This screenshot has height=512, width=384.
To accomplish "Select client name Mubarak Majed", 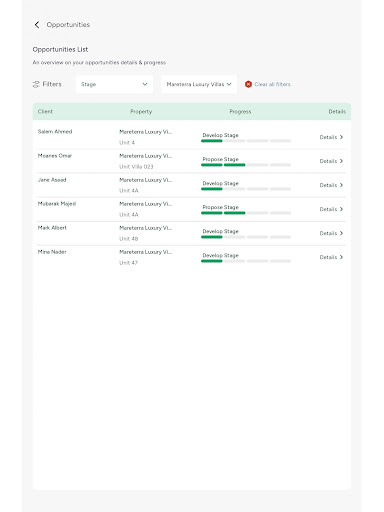I will [x=57, y=204].
